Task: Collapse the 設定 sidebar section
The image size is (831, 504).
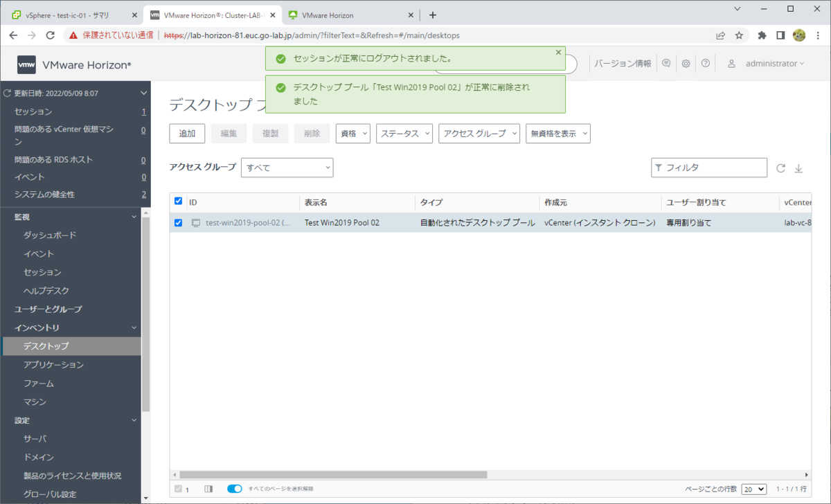Action: [135, 420]
